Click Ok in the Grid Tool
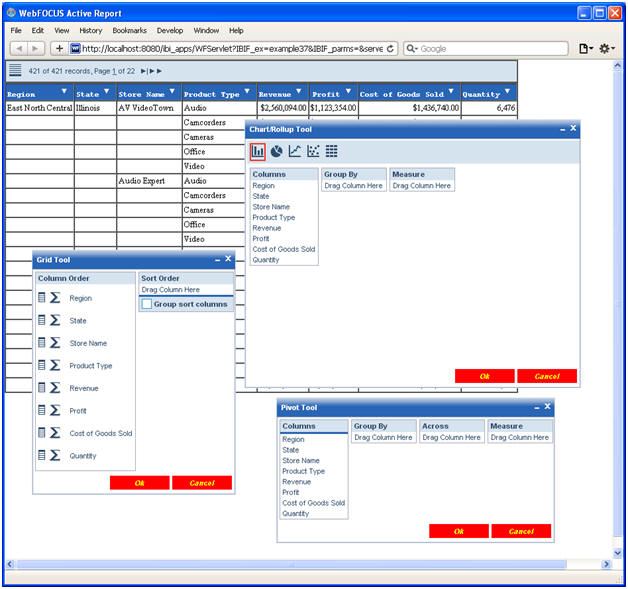 139,483
